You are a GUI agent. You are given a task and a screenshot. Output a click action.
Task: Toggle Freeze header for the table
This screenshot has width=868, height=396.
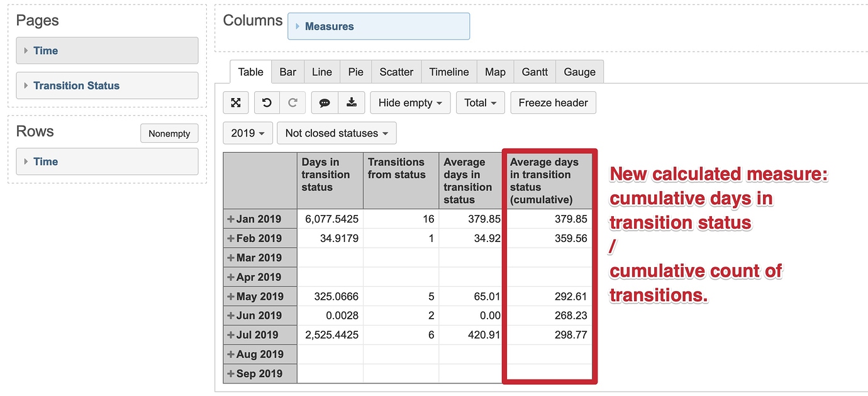(553, 102)
